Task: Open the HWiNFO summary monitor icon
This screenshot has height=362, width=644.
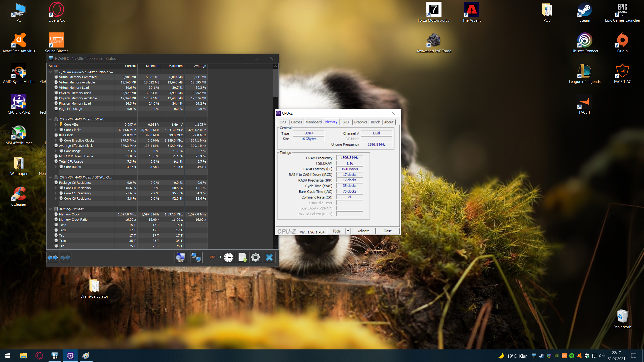Action: point(181,257)
